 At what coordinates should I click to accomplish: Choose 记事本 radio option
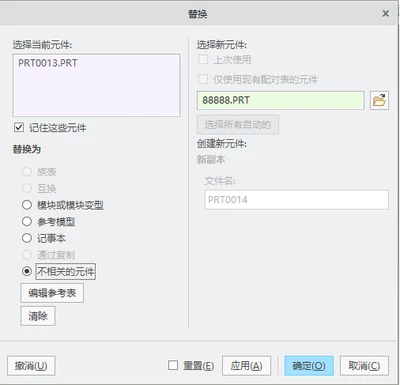tap(27, 238)
